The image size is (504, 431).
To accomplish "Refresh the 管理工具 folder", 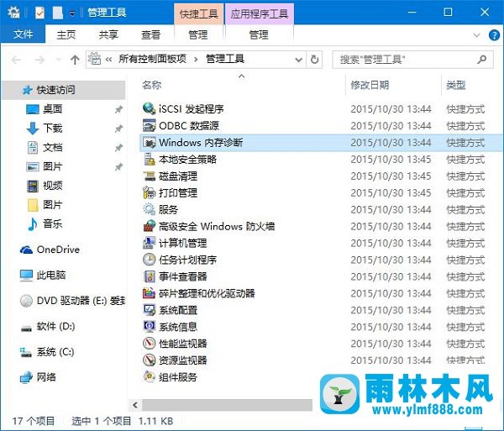I will 314,60.
